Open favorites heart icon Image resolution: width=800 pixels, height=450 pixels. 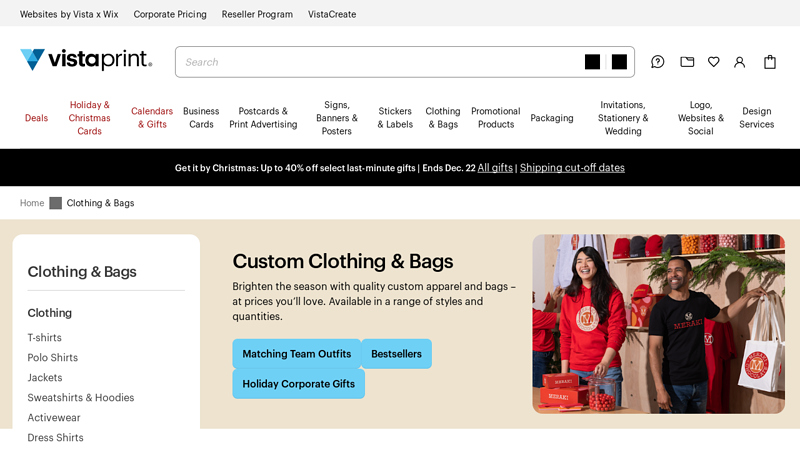click(713, 62)
